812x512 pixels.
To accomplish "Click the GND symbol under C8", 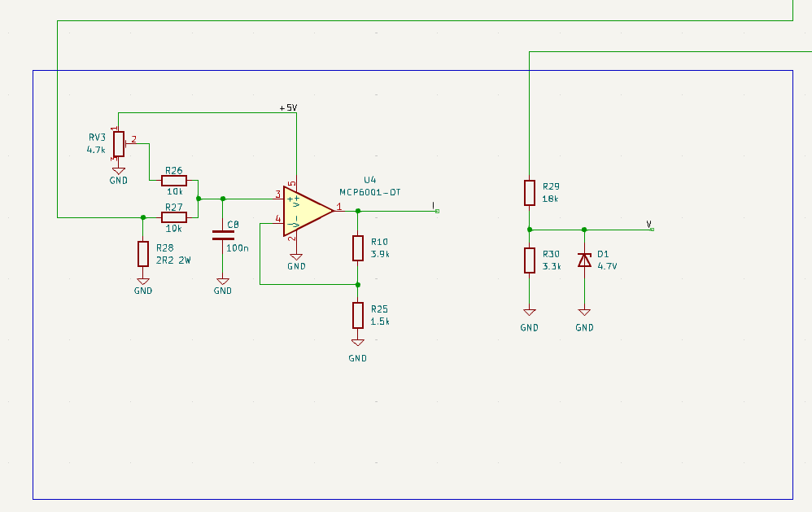I will [x=223, y=284].
